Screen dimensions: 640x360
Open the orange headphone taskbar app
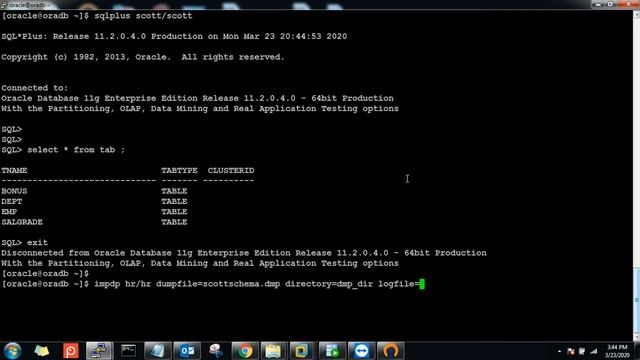(391, 351)
